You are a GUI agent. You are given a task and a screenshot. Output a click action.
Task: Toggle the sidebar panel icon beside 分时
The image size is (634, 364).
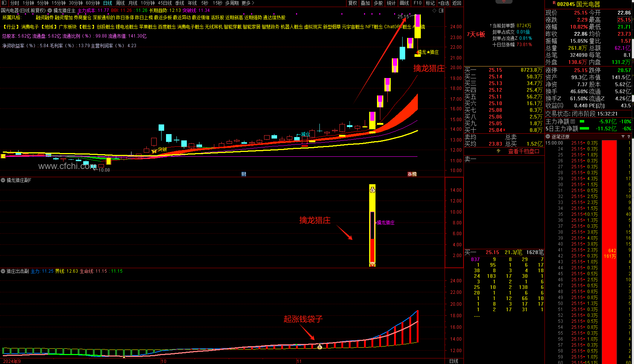(4, 3)
